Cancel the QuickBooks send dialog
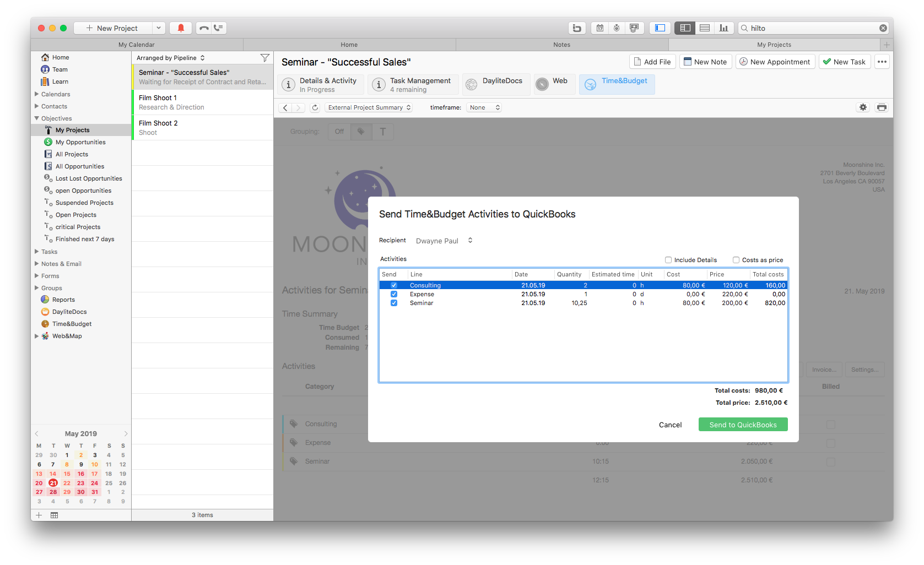Screen dimensions: 924x565 pos(670,425)
